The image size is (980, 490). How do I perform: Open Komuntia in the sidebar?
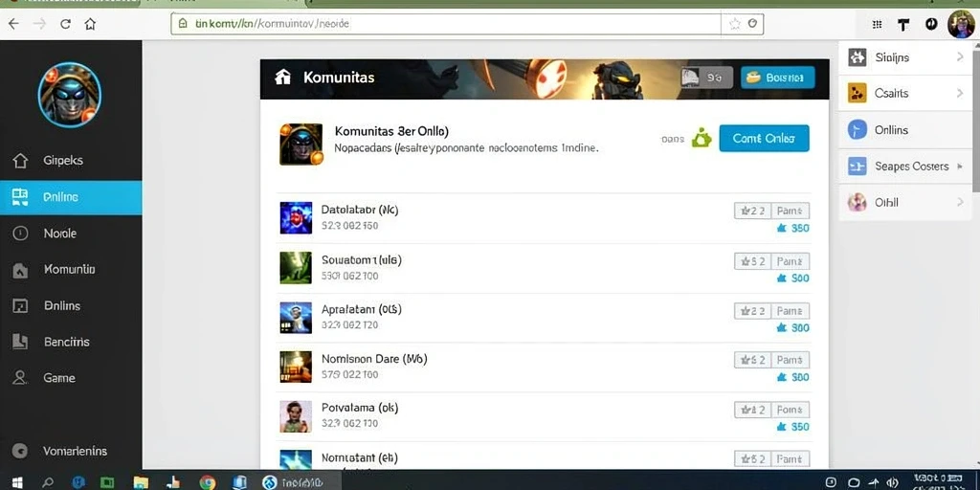coord(71,269)
